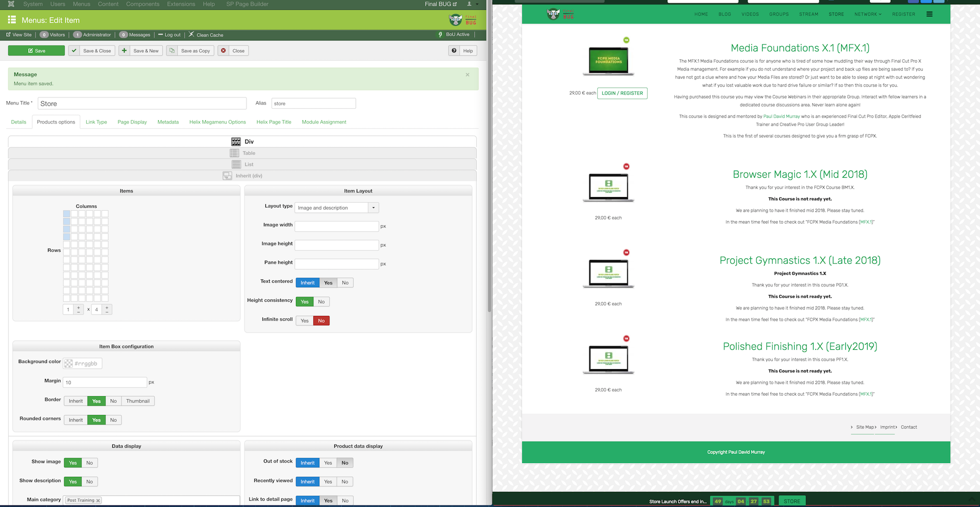
Task: Pick the Background color swatch
Action: pyautogui.click(x=68, y=364)
